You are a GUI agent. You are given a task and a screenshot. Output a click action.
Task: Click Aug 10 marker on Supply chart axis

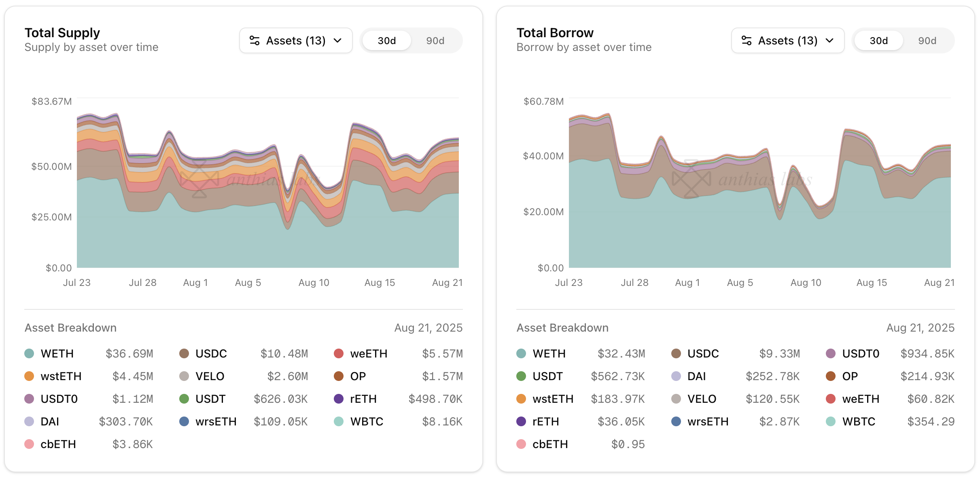pyautogui.click(x=314, y=283)
